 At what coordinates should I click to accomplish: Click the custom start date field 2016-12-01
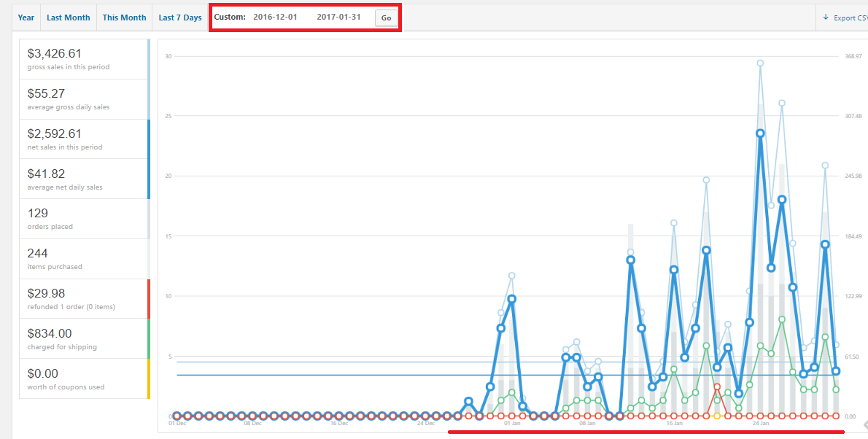point(274,18)
